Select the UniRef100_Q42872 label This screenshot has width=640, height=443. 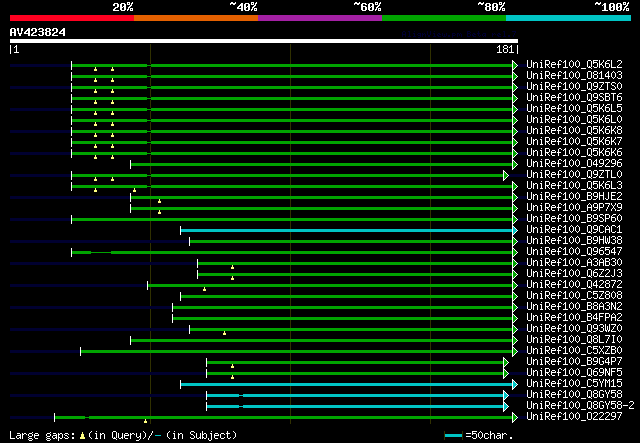coord(574,285)
